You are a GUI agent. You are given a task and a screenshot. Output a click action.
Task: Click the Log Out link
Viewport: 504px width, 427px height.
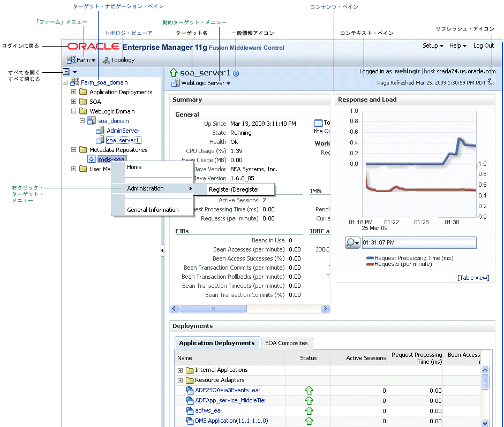coord(483,45)
